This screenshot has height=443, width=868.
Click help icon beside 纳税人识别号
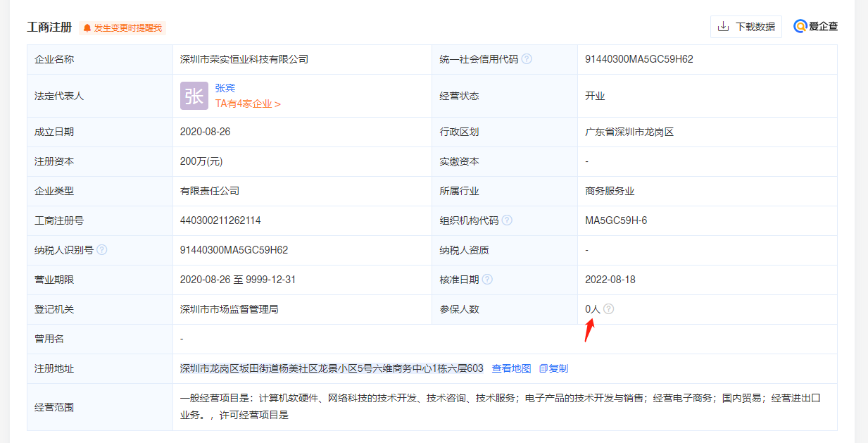[x=102, y=250]
